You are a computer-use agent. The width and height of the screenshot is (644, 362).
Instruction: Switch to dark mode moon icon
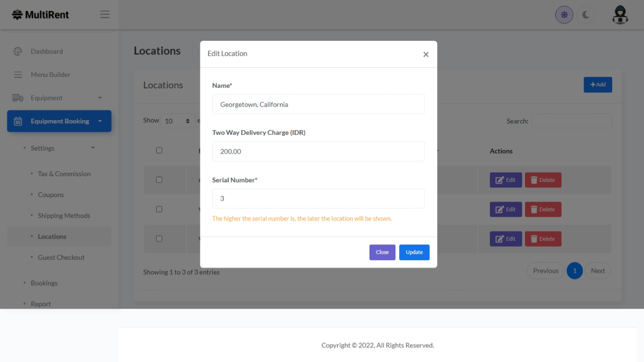click(586, 15)
